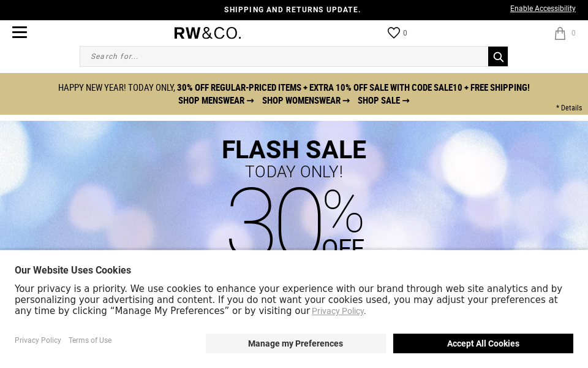Image resolution: width=588 pixels, height=368 pixels.
Task: Open the wishlist heart icon
Action: (x=394, y=32)
